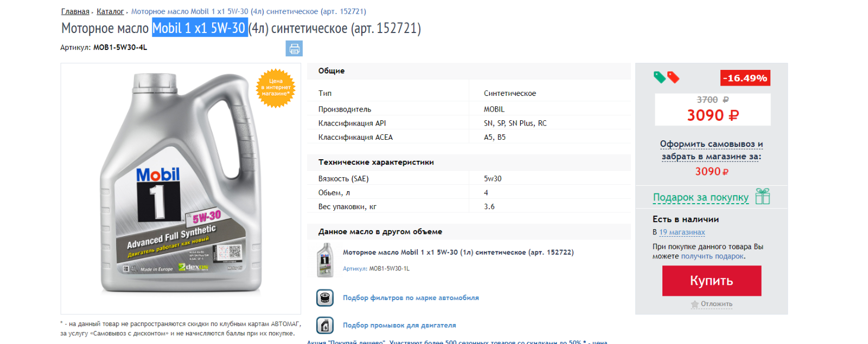The image size is (868, 344).
Task: Click the article number MOB1-5W30-4L
Action: [120, 48]
